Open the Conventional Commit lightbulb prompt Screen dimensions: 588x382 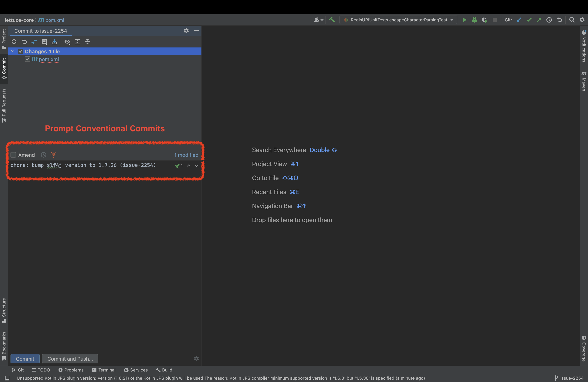(x=53, y=155)
